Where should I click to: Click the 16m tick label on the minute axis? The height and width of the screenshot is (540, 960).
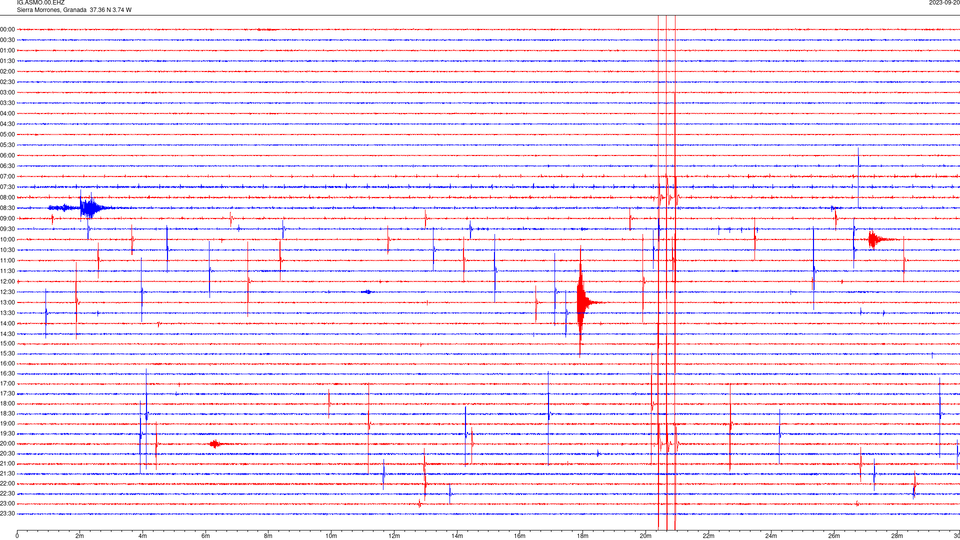point(520,536)
